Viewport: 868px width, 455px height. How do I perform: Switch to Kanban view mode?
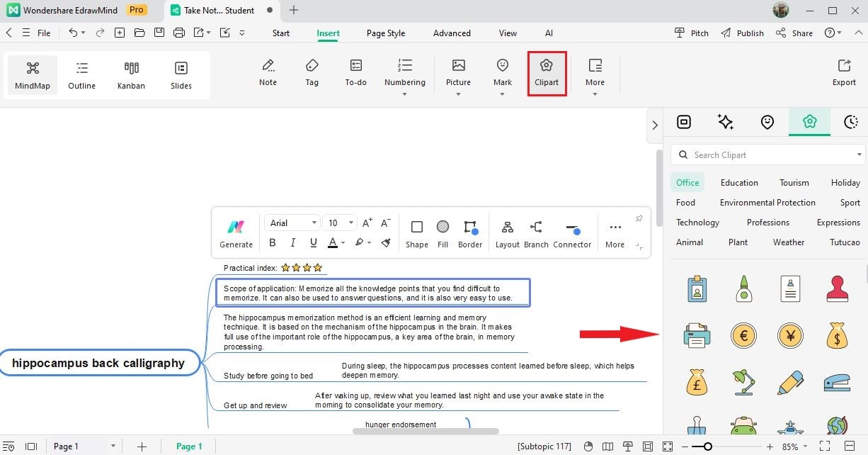[131, 76]
